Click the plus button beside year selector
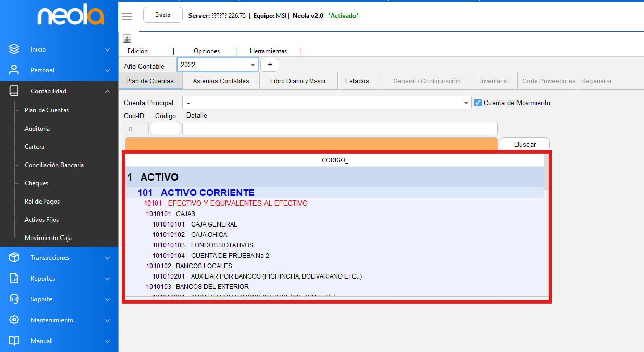This screenshot has width=644, height=352. pos(270,65)
